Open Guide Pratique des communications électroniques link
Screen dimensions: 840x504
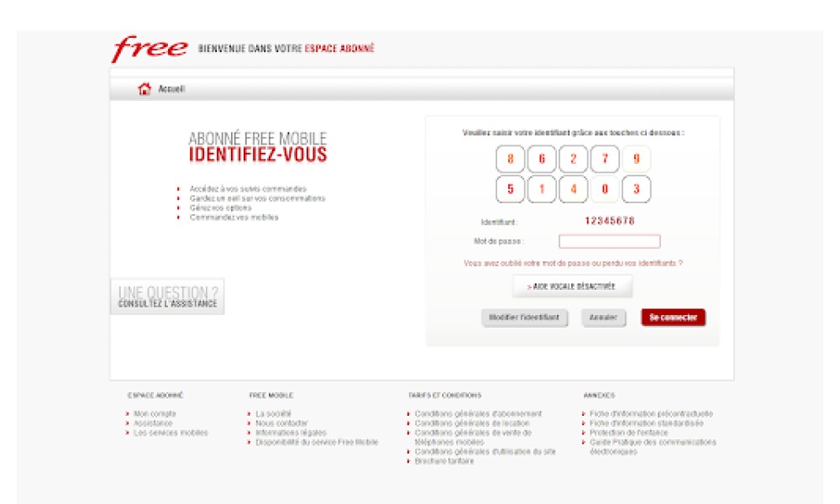[653, 447]
